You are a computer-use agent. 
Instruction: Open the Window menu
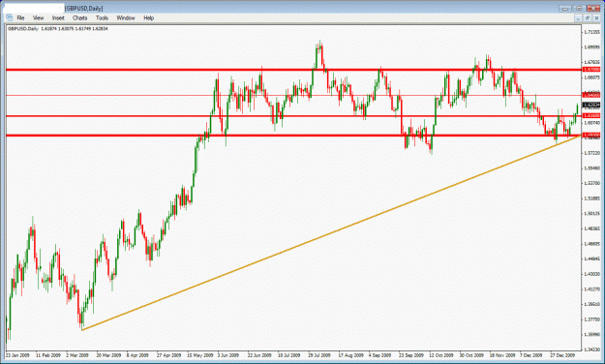pos(126,17)
